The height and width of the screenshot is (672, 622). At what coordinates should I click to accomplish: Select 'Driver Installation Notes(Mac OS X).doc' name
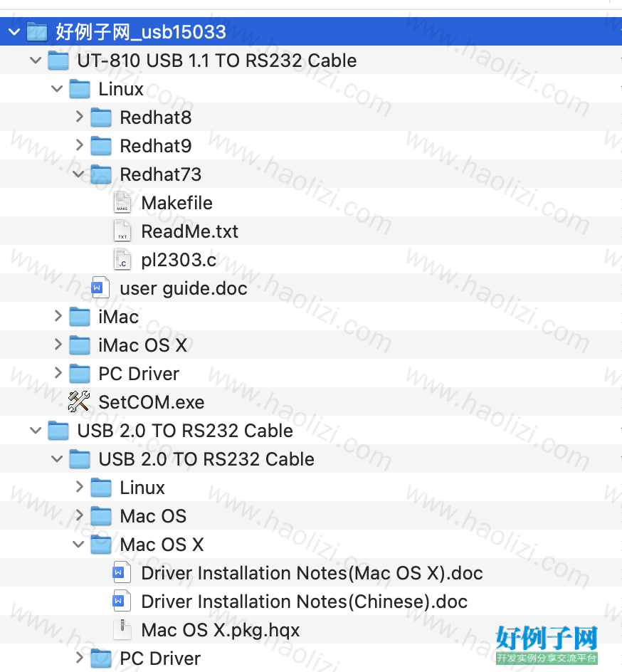312,573
